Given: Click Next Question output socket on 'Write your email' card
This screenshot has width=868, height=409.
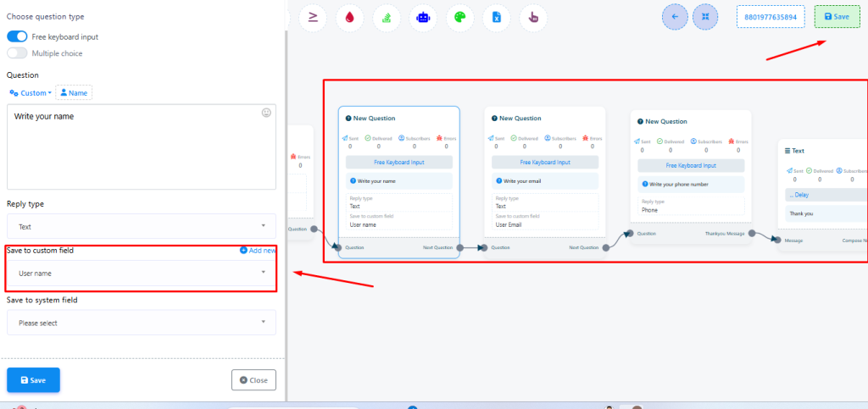Looking at the screenshot, I should [x=605, y=247].
